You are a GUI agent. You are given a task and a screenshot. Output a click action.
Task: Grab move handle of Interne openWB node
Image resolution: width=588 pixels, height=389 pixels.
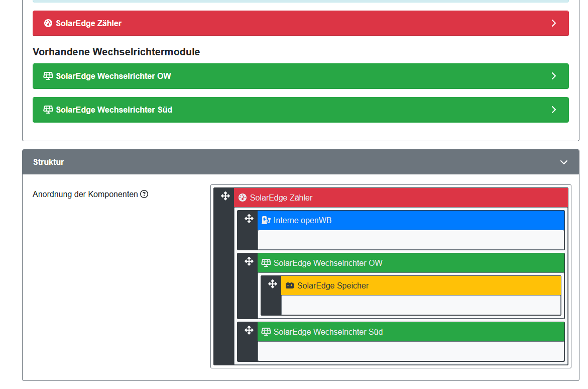[x=249, y=219]
